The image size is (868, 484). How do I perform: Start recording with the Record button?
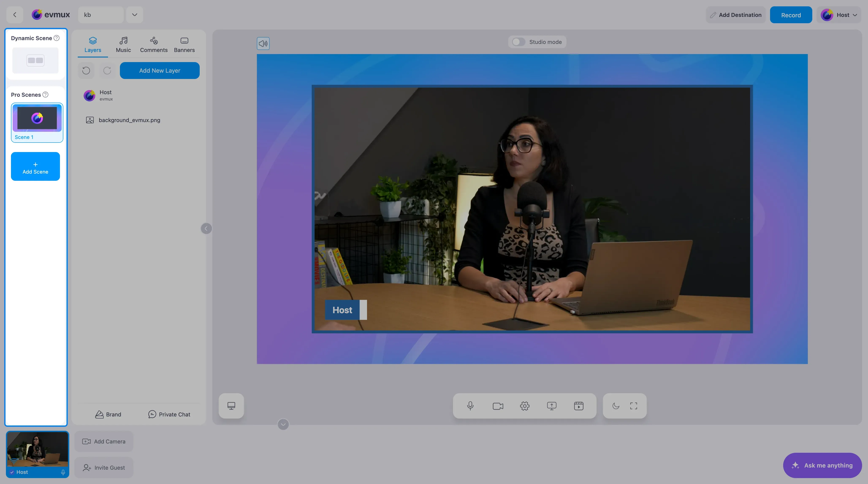click(x=791, y=15)
